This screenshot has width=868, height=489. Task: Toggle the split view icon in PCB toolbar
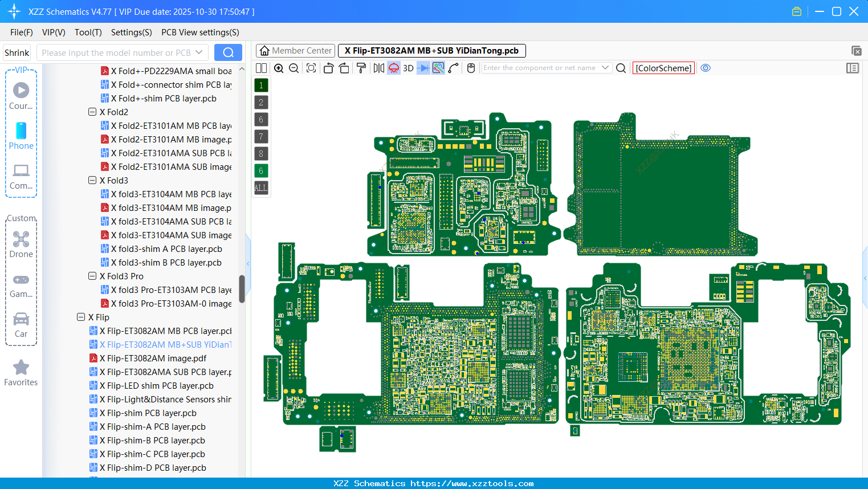261,68
